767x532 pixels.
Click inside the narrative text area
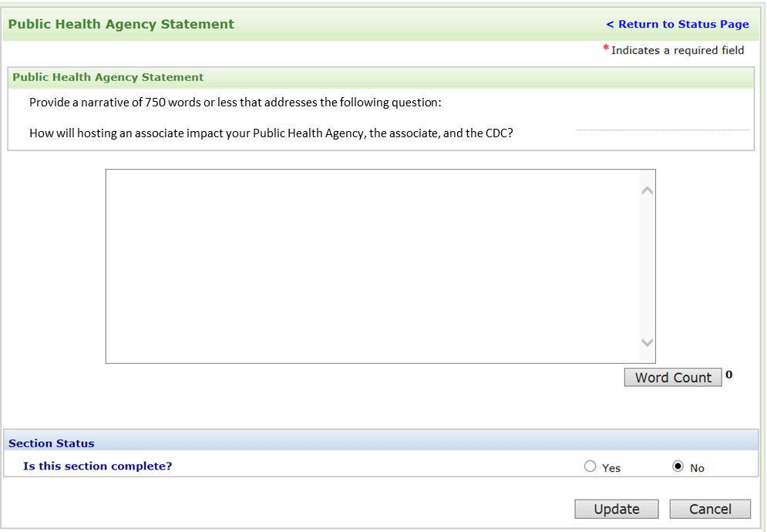[370, 266]
